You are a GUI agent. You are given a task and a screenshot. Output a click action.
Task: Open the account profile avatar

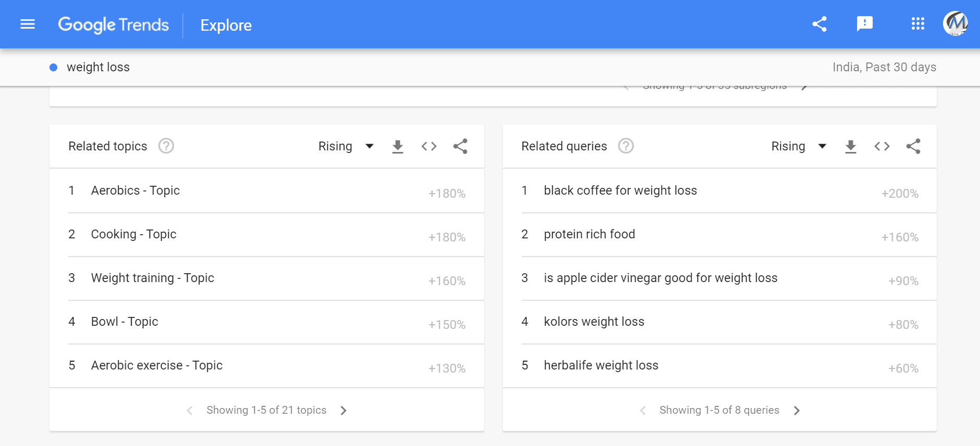coord(955,24)
